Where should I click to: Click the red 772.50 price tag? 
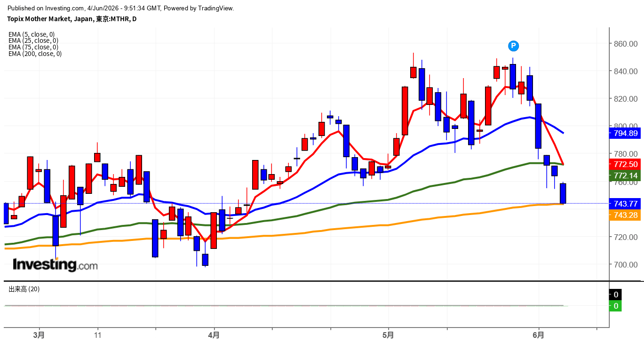[x=625, y=164]
